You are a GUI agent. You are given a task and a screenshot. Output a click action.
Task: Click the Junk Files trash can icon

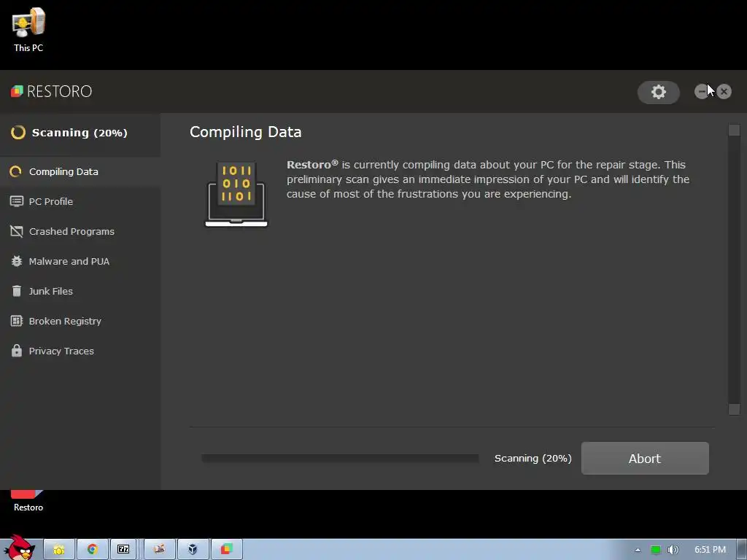click(17, 291)
